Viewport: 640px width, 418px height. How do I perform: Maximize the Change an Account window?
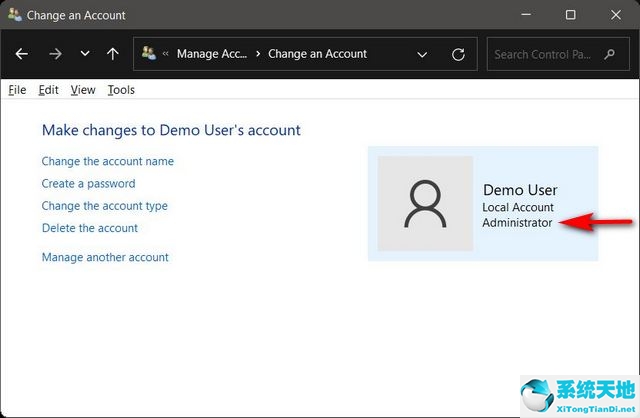[x=571, y=15]
